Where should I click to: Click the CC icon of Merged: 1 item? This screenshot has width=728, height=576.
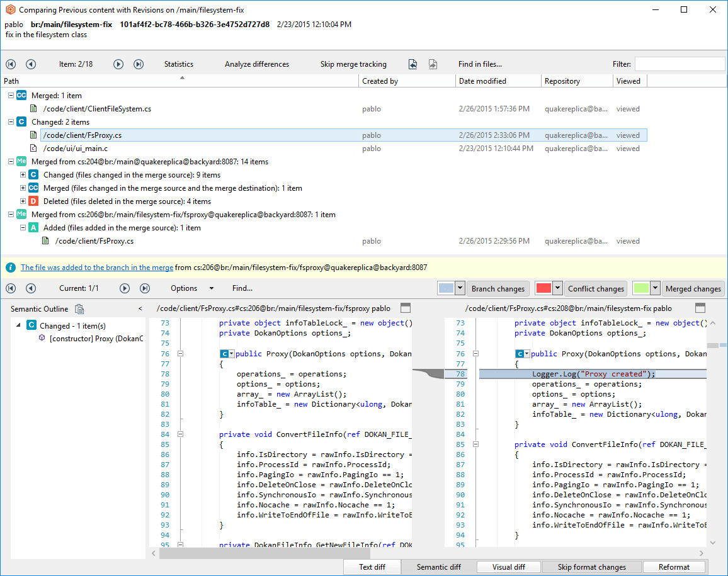[x=21, y=95]
